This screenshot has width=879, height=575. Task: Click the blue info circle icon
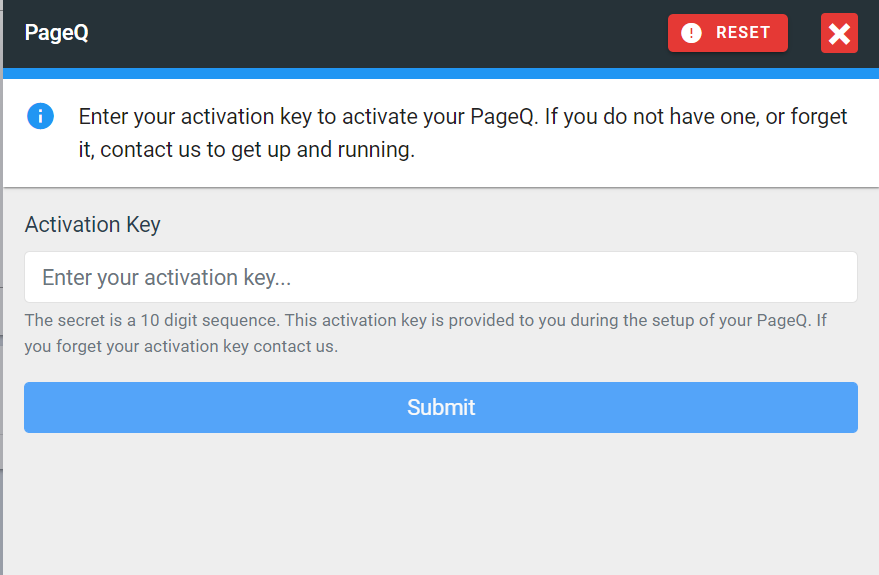pyautogui.click(x=40, y=116)
